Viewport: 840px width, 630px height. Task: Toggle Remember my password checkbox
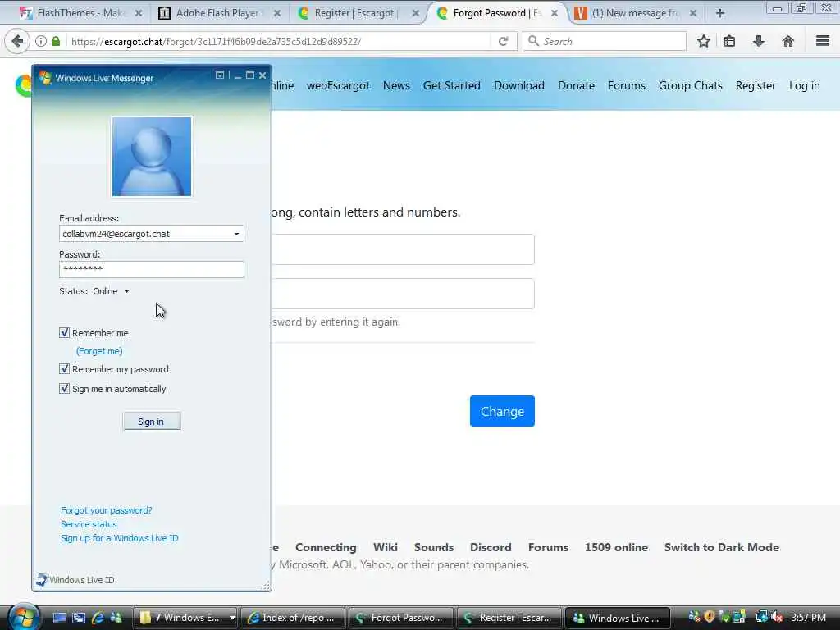tap(64, 368)
